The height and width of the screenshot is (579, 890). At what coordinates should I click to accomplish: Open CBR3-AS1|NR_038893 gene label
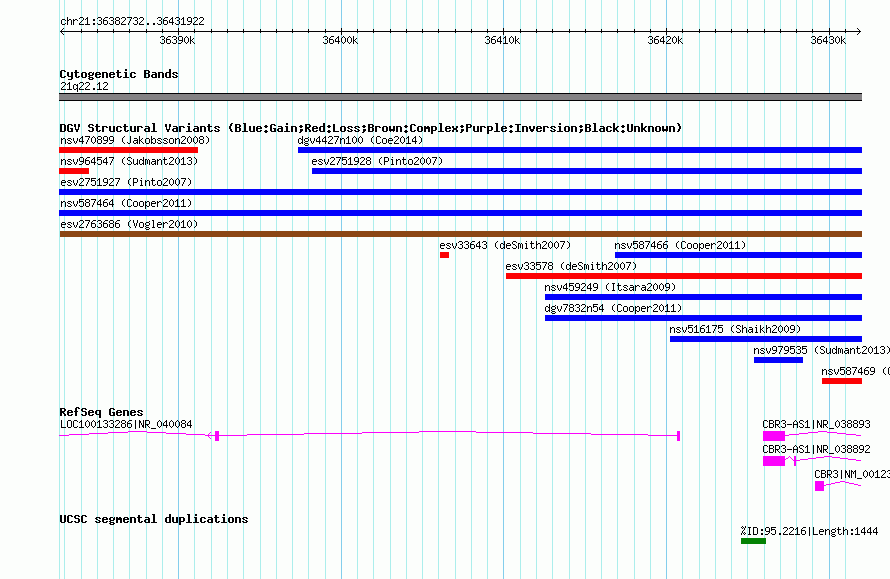tap(816, 425)
